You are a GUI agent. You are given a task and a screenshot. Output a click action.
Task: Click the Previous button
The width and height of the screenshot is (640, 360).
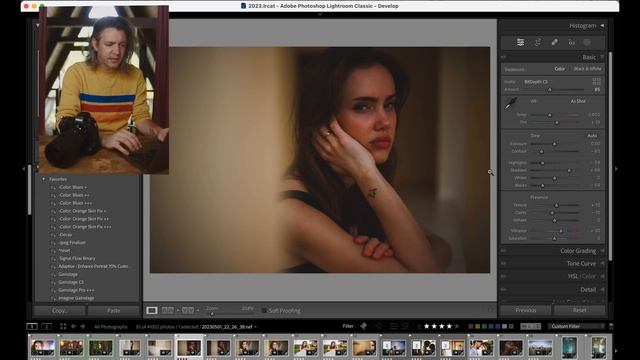tap(526, 310)
